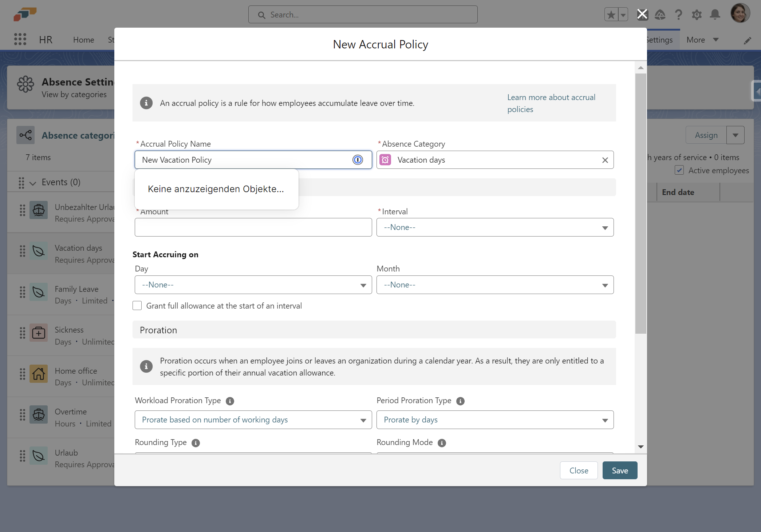The image size is (761, 532).
Task: Expand the Day dropdown under Start Accruing
Action: [x=253, y=285]
